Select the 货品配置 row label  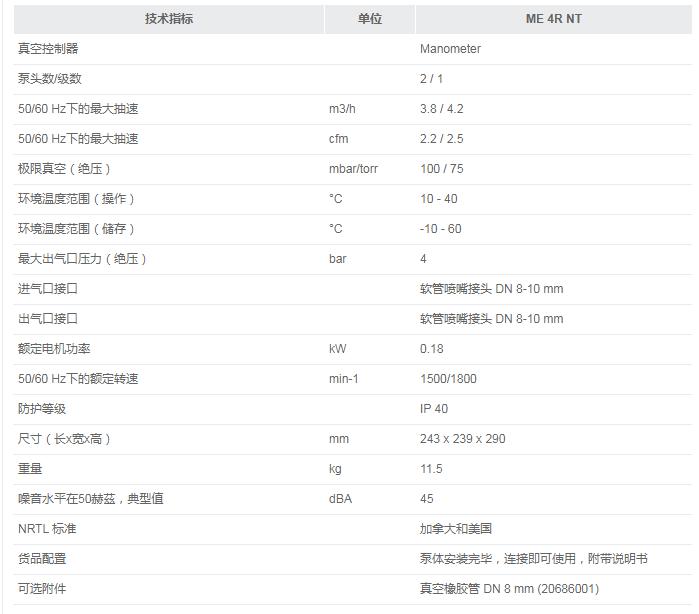42,559
